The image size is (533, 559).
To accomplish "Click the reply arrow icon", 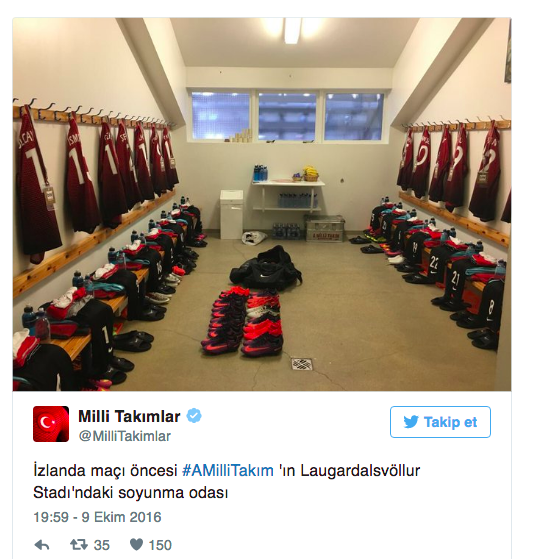I will click(x=42, y=545).
